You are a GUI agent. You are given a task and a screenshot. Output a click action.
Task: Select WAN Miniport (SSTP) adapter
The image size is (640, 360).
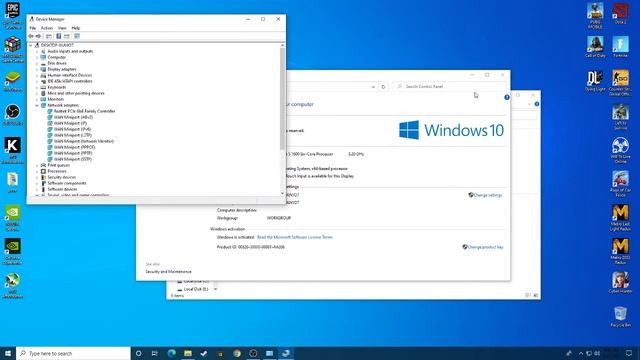tap(73, 159)
